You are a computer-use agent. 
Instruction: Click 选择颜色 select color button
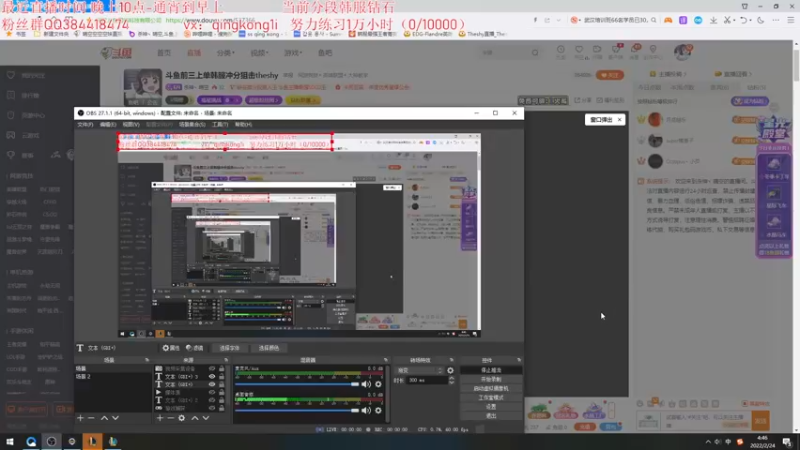click(269, 348)
